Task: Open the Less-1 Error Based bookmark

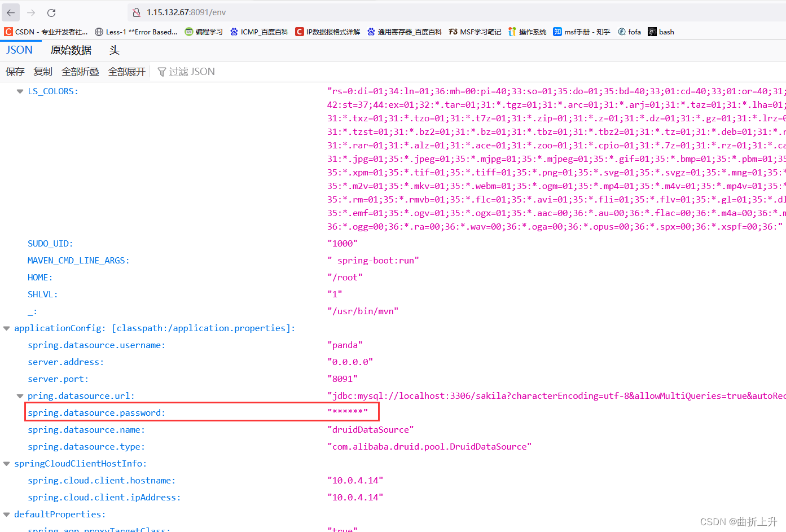Action: pos(136,32)
